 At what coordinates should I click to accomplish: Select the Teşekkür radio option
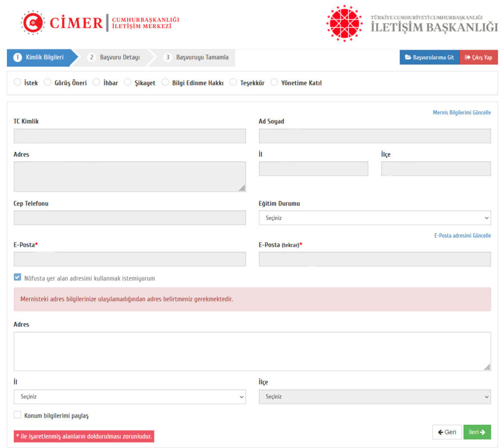click(233, 83)
